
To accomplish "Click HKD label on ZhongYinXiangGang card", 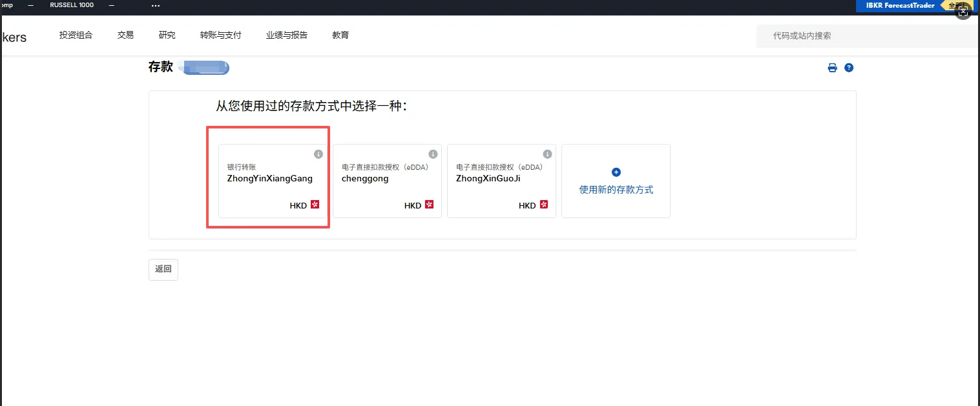I will click(298, 205).
